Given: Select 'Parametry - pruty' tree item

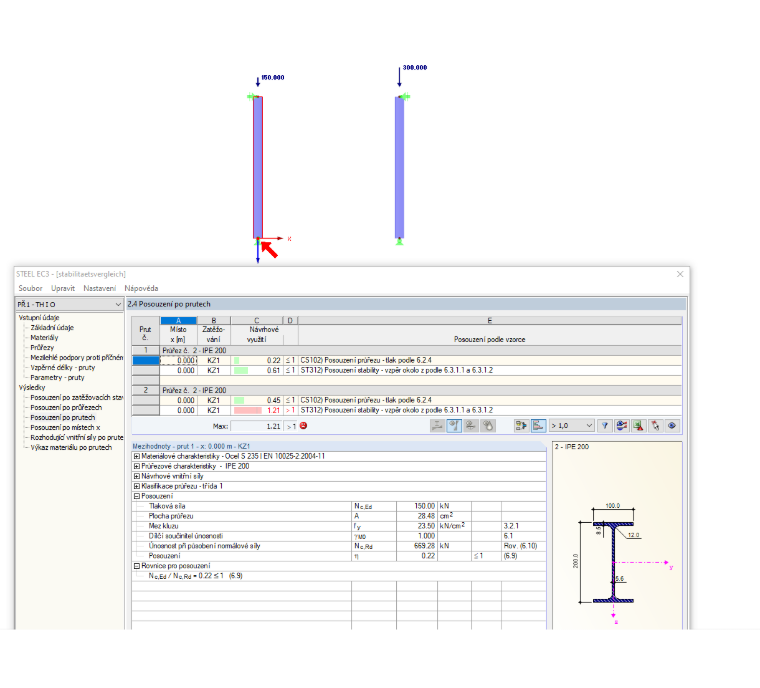Looking at the screenshot, I should [x=57, y=378].
